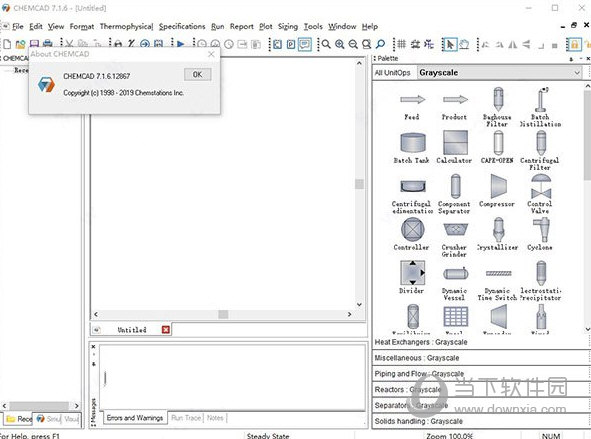Open the Recent explorer tab
Image resolution: width=591 pixels, height=439 pixels.
18,419
